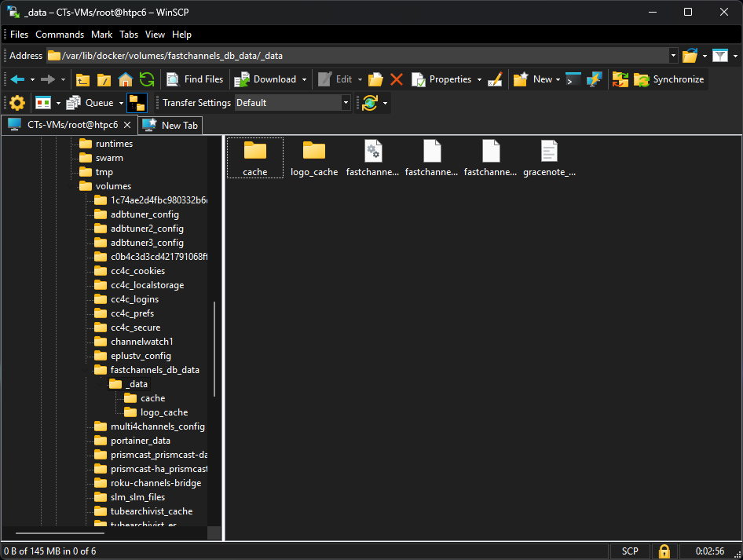Viewport: 743px width, 560px height.
Task: Toggle the directory tree panel icon
Action: [137, 103]
